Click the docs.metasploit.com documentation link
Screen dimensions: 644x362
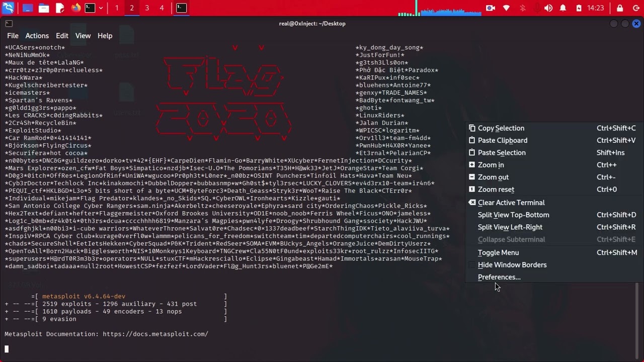155,334
